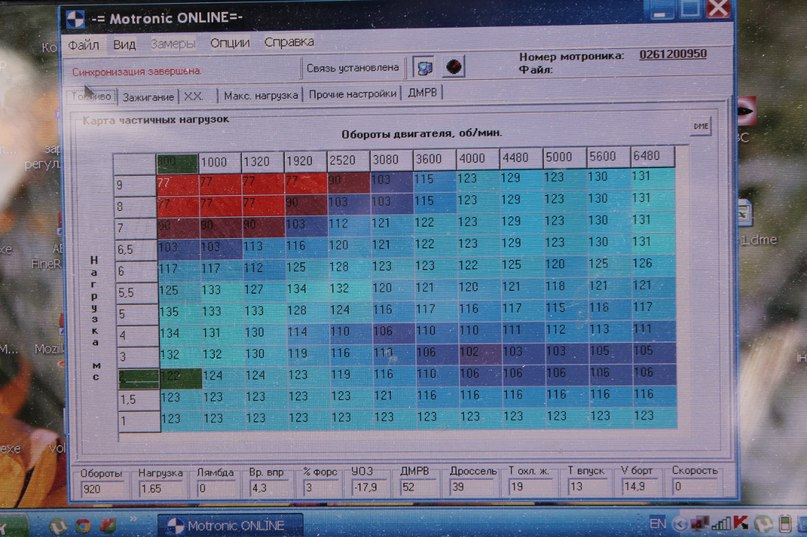Select the load row header 6,5
Screen dimensions: 807x537
click(135, 250)
